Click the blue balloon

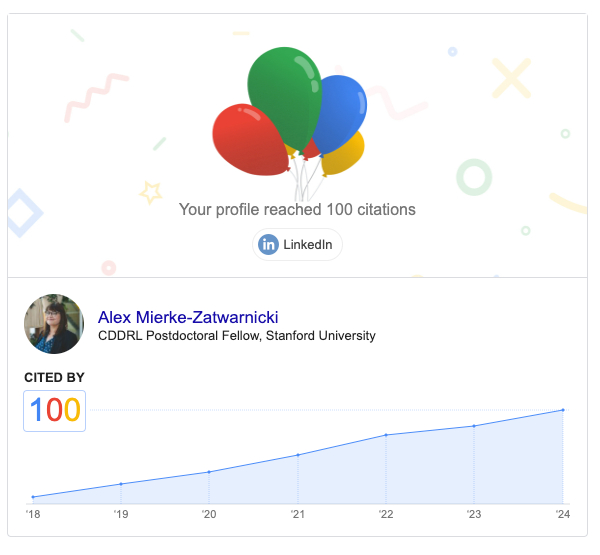342,110
